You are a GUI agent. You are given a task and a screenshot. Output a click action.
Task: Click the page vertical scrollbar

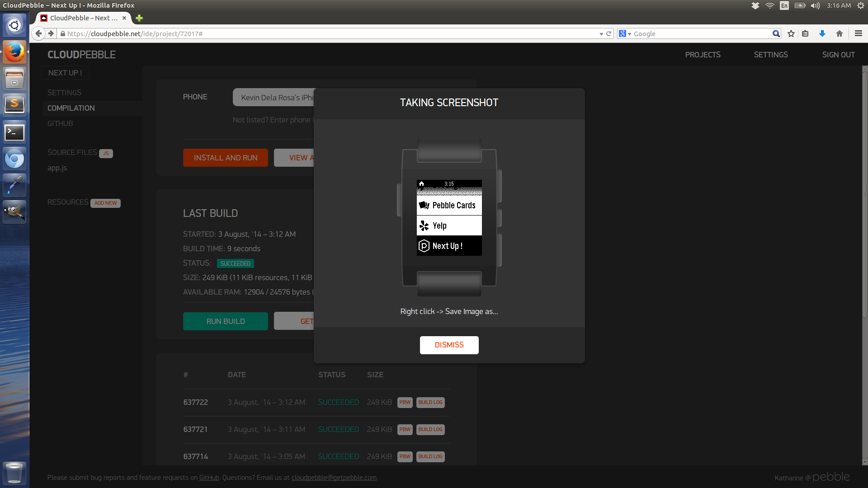tap(864, 194)
